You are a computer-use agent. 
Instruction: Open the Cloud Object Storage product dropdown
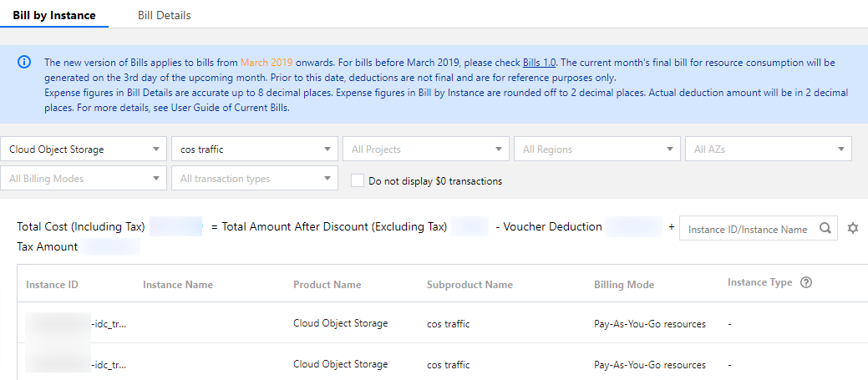click(84, 149)
